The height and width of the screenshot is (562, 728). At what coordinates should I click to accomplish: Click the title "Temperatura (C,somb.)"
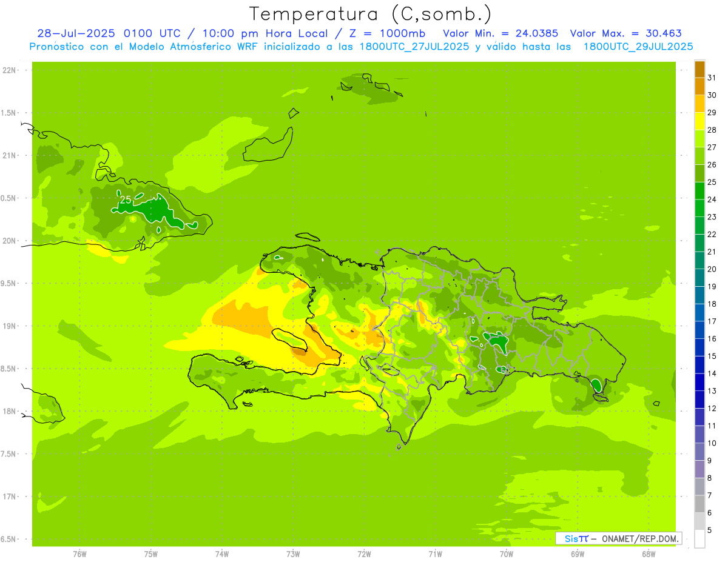click(370, 14)
